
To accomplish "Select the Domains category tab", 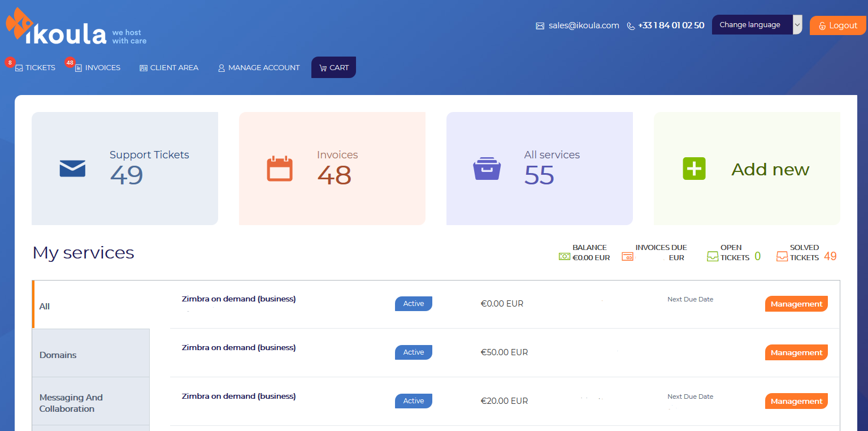I will point(91,353).
